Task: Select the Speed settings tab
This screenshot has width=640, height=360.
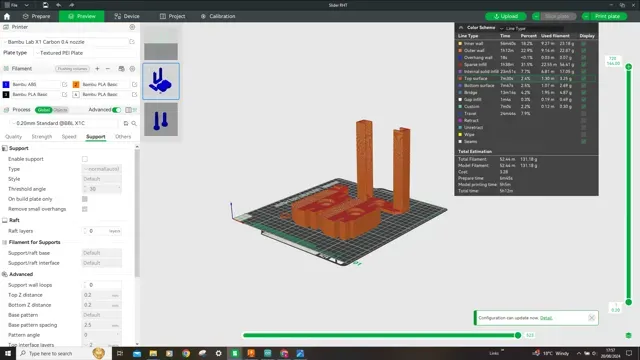Action: (69, 137)
